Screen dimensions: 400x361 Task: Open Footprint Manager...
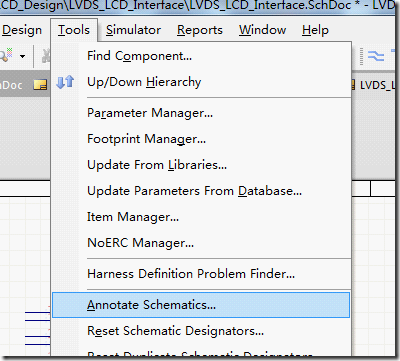coord(201,139)
